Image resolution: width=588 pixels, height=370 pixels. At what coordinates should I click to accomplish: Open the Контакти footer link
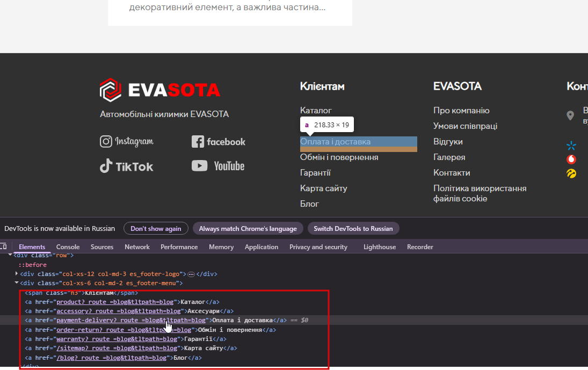coord(452,173)
